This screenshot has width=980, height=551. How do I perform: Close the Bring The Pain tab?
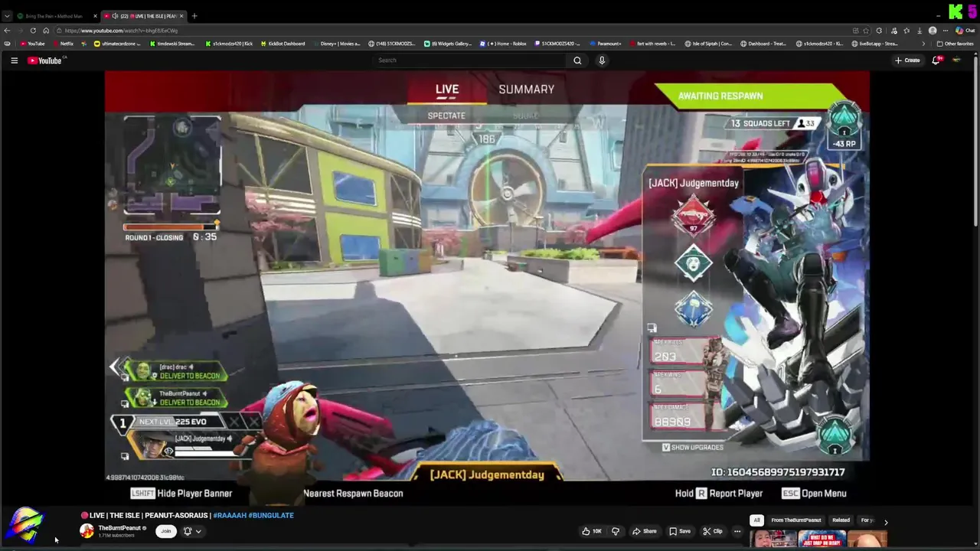click(95, 16)
